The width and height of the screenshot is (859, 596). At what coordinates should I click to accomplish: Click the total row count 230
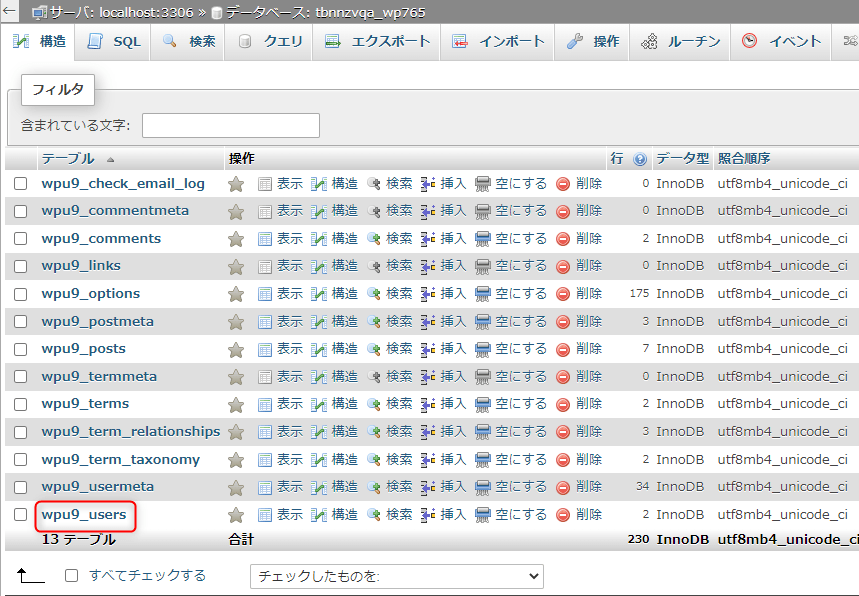pyautogui.click(x=638, y=540)
